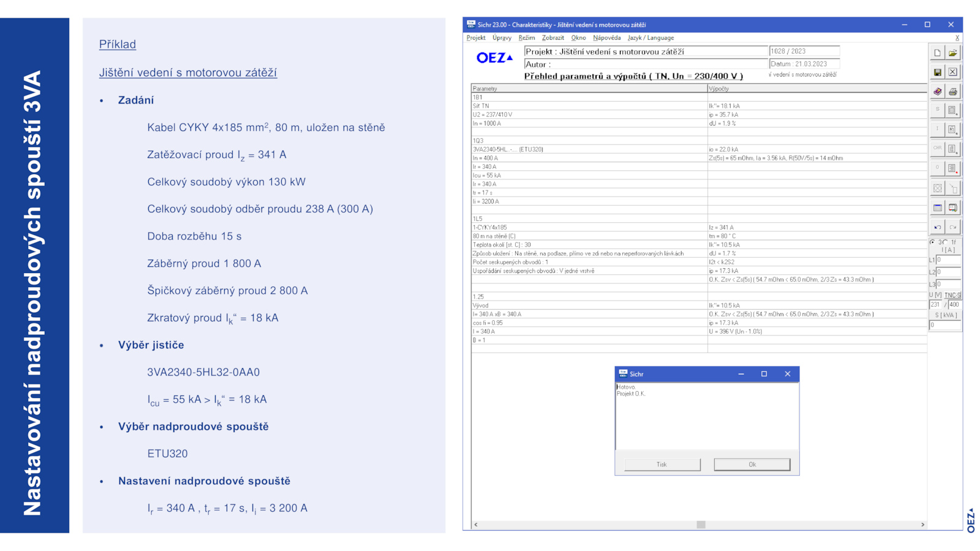
Task: Click the Redo arrow icon
Action: point(953,227)
